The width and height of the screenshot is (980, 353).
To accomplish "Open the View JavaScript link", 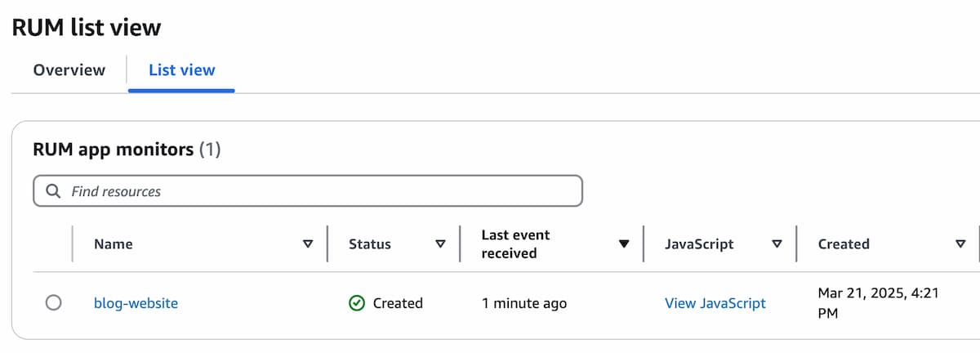I will tap(715, 303).
